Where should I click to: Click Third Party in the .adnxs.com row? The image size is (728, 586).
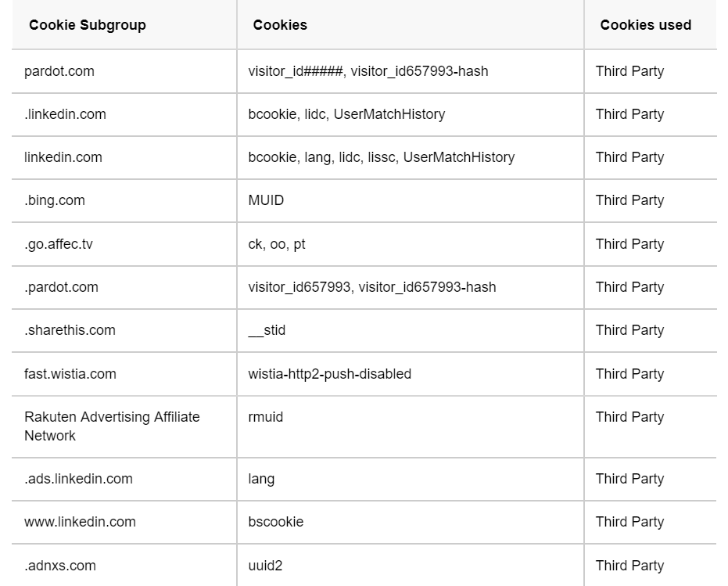pos(629,566)
